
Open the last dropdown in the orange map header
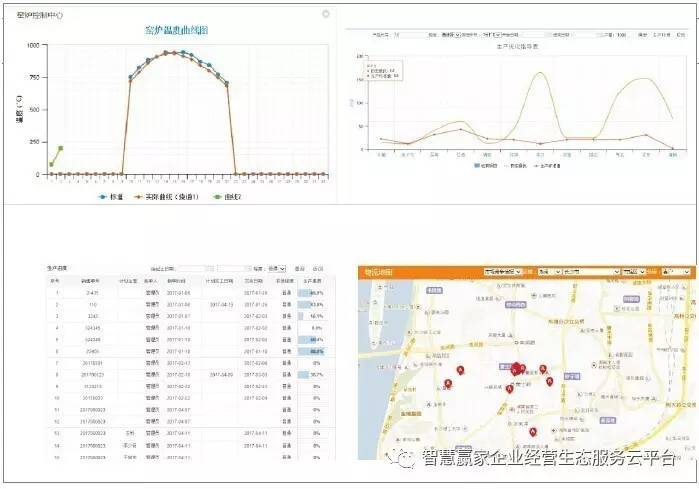pyautogui.click(x=673, y=271)
